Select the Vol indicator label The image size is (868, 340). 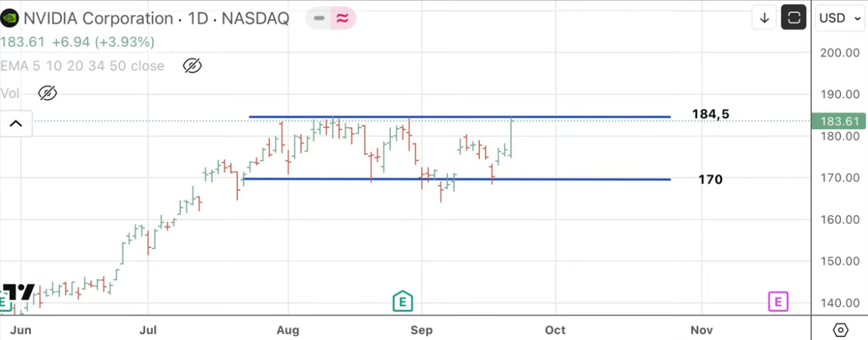tap(10, 93)
